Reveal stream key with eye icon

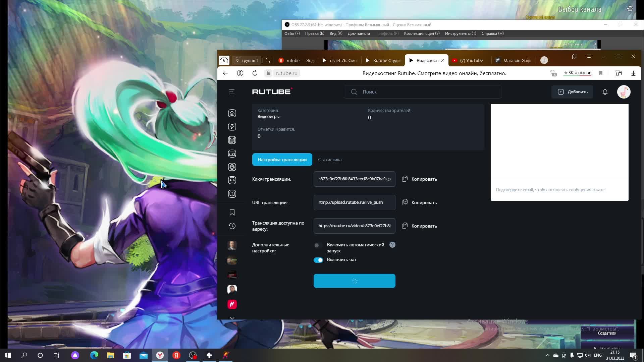388,179
